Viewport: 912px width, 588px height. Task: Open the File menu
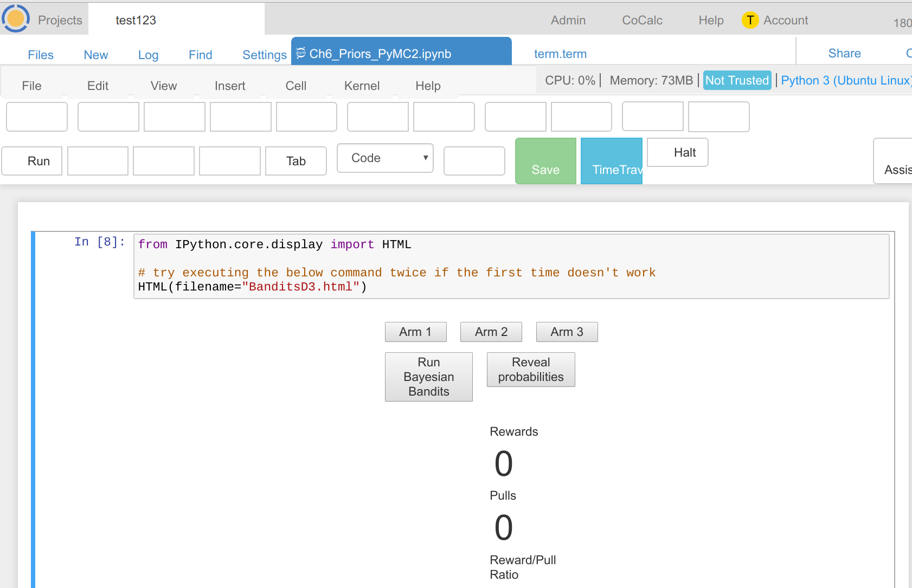pyautogui.click(x=31, y=86)
